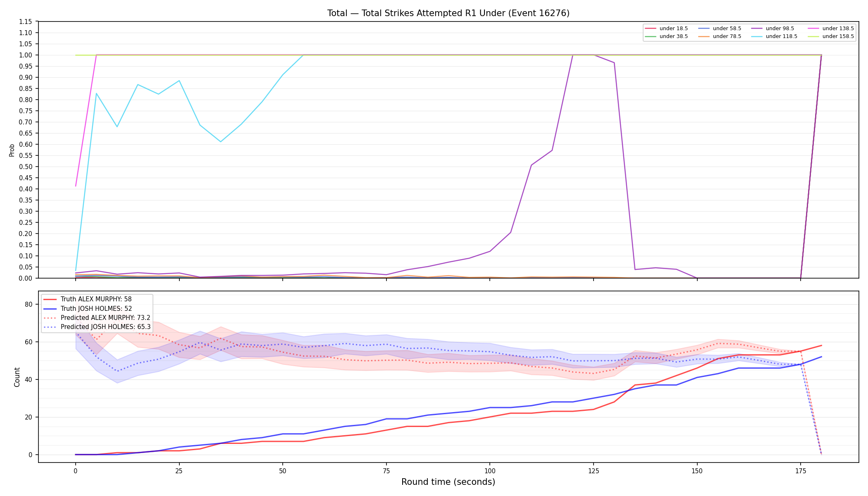Click the 'under 78.5' legend entry
Screen dimensions: 868x496
(720, 36)
